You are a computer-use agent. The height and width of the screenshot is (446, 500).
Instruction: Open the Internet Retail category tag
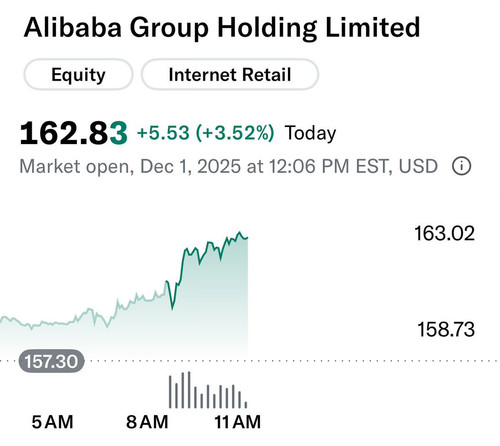pyautogui.click(x=230, y=74)
